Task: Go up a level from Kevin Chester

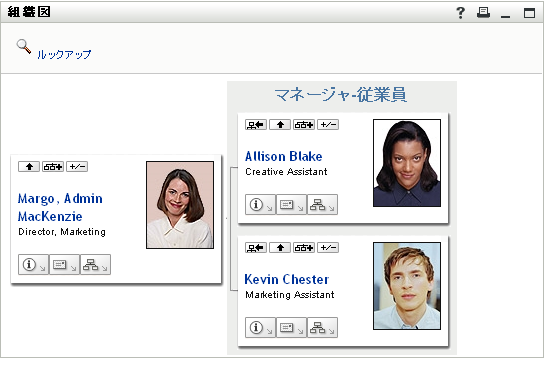Action: (x=280, y=248)
